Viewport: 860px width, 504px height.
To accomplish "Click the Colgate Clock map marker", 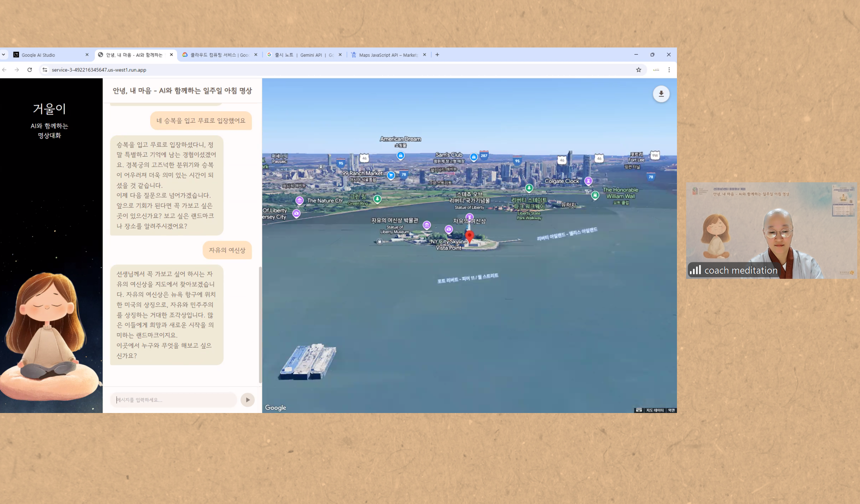I will [x=588, y=180].
